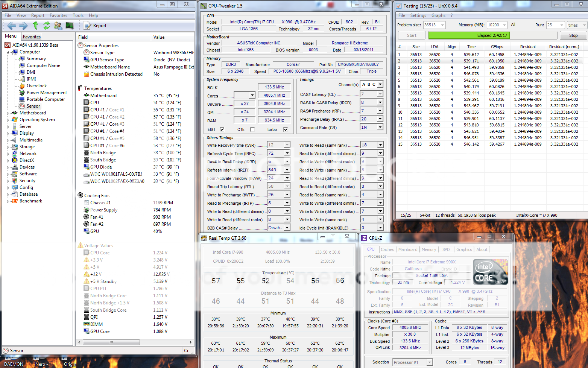The width and height of the screenshot is (588, 368).
Task: Select the Display node in AIDA64
Action: tap(27, 133)
